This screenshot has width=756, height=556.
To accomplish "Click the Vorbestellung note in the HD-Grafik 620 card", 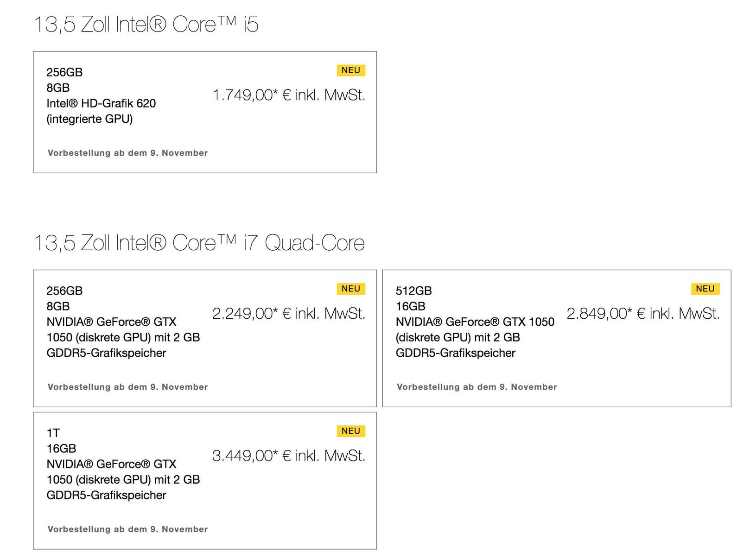I will (127, 153).
